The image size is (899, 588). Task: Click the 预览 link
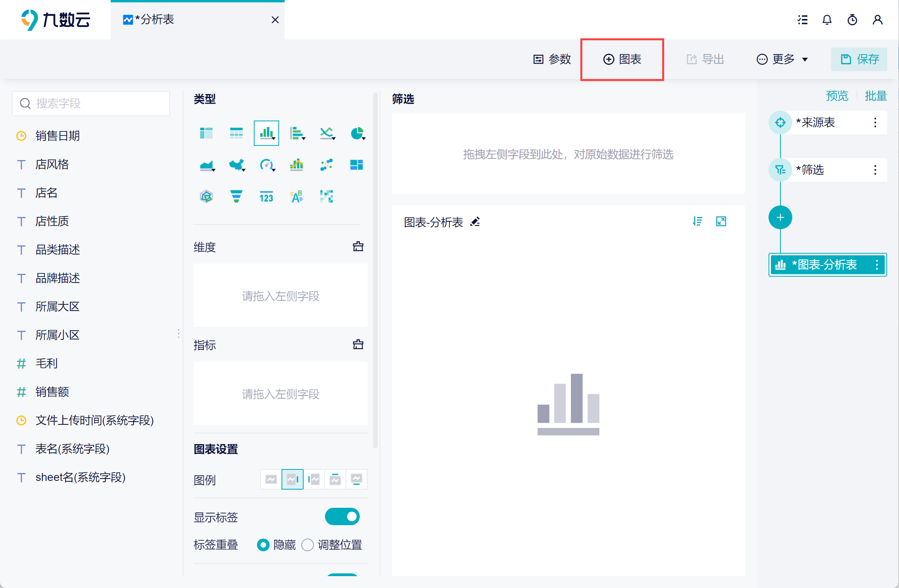[x=837, y=96]
